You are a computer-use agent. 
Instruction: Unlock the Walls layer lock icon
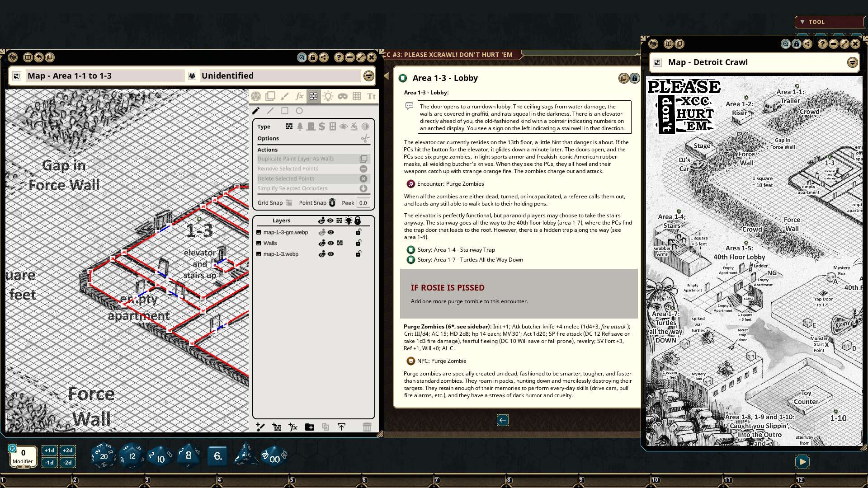[x=358, y=243]
